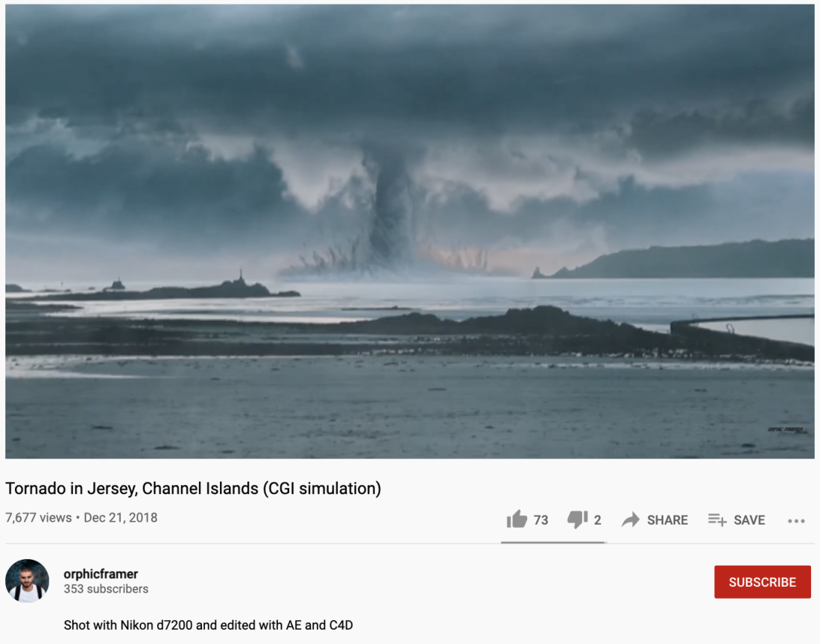
Task: Click the 7,677 views count
Action: click(x=38, y=517)
